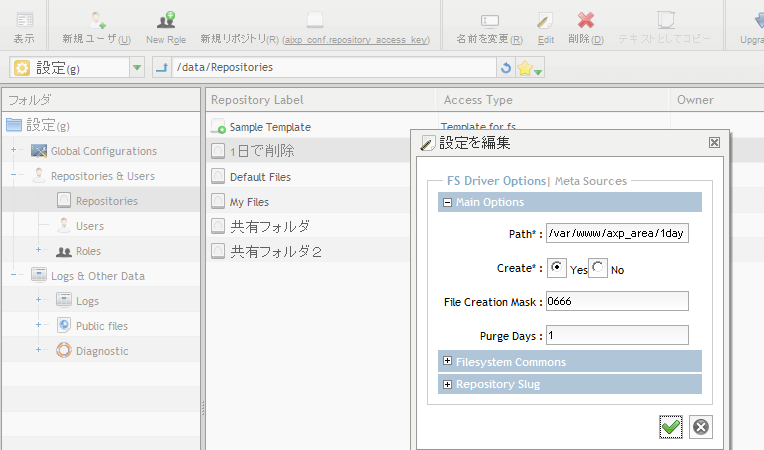
Task: Confirm changes with the green checkmark button
Action: 671,427
